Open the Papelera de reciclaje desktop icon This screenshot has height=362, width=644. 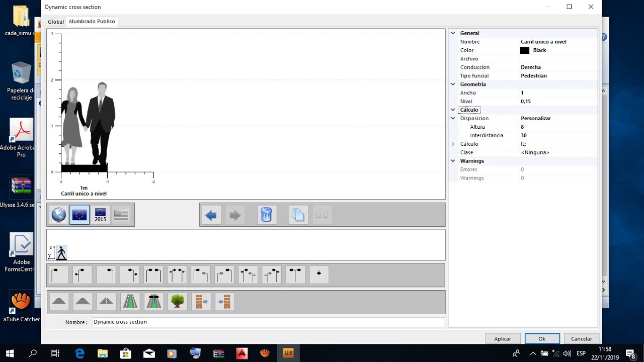(20, 81)
